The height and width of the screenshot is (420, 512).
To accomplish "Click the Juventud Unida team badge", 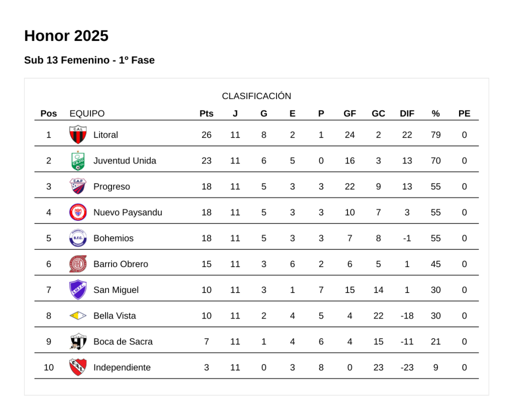I will (77, 161).
